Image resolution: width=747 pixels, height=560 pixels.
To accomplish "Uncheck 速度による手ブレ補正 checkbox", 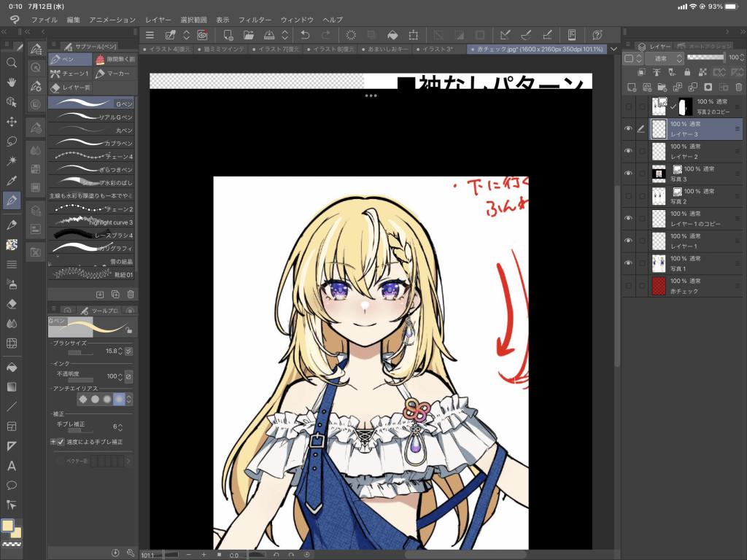I will 61,442.
